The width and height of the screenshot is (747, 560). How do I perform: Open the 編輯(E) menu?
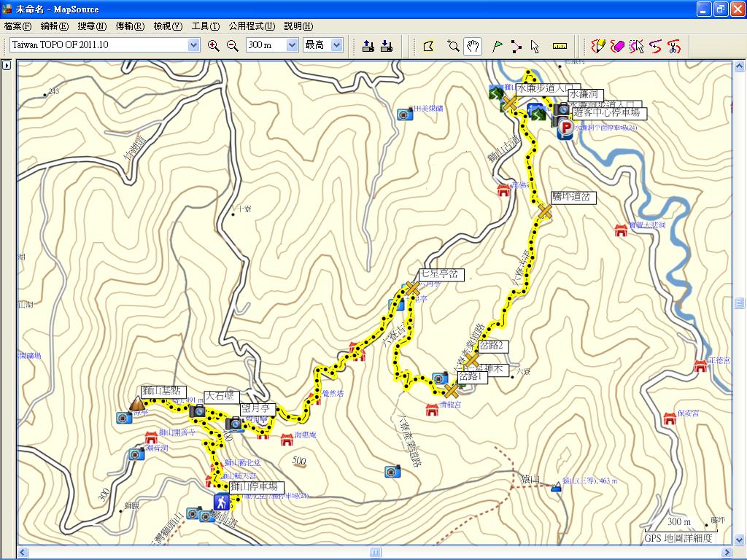click(x=54, y=26)
